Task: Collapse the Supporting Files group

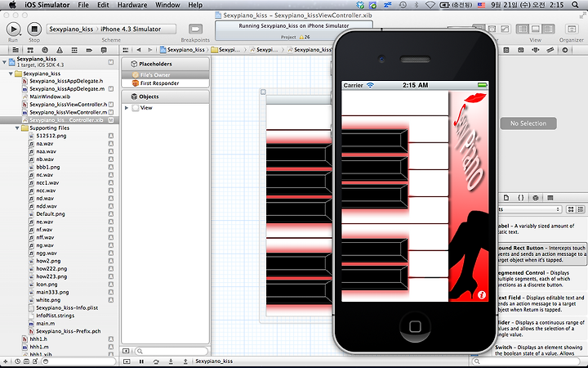Action: coord(17,128)
